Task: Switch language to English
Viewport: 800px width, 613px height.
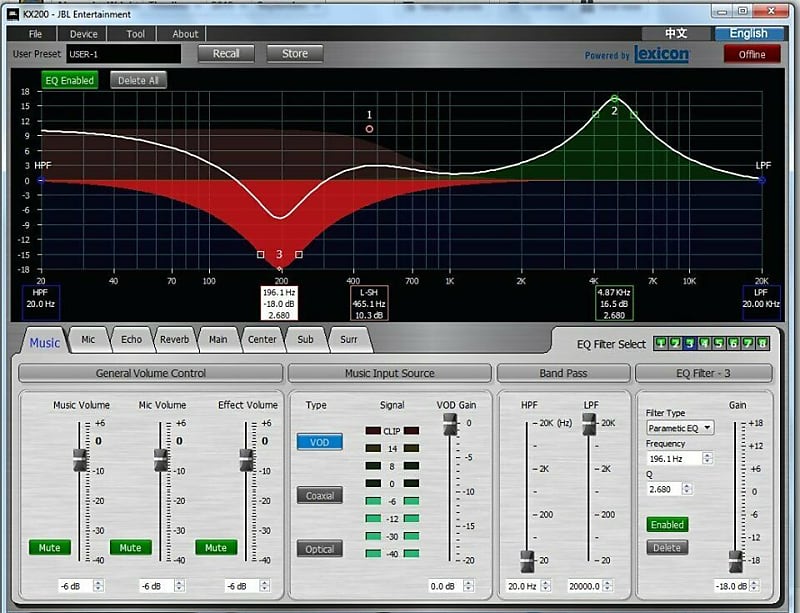Action: pyautogui.click(x=749, y=34)
